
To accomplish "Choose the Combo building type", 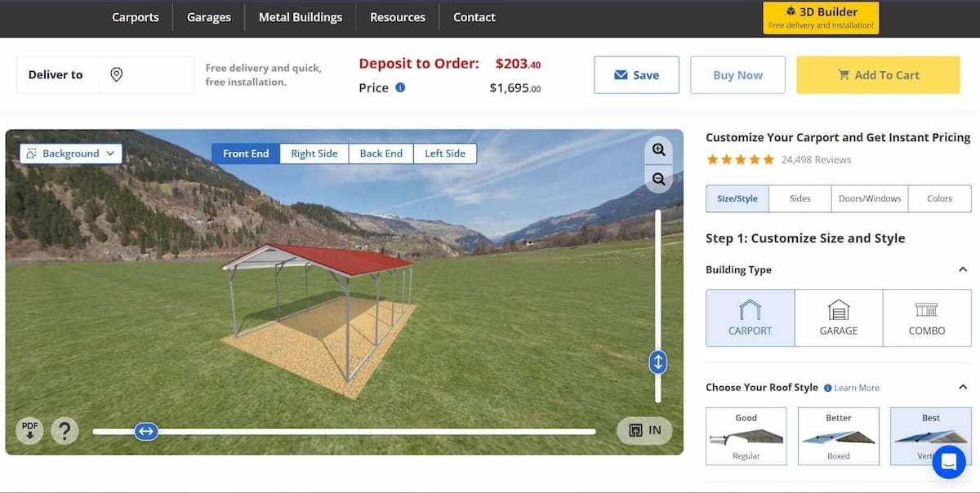I will pos(926,318).
